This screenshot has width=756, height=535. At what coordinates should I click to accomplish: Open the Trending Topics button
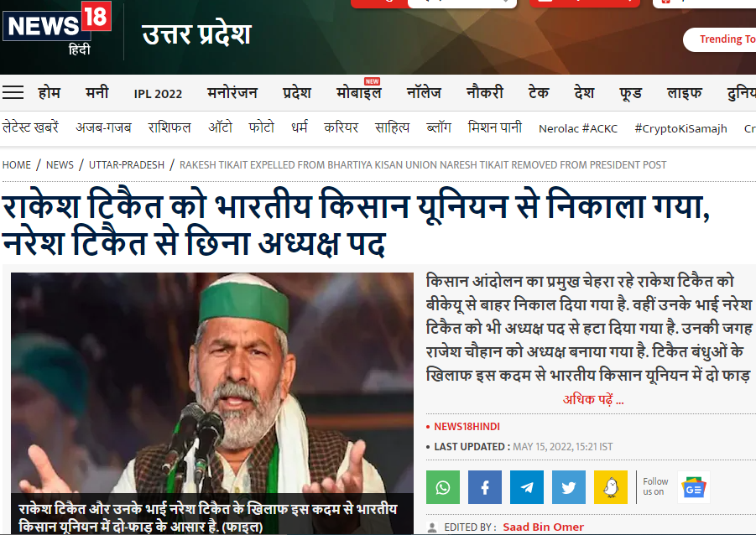720,39
